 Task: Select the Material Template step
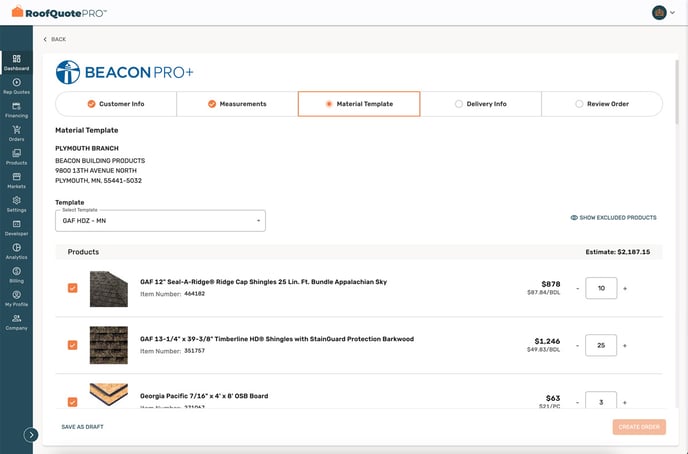[359, 104]
